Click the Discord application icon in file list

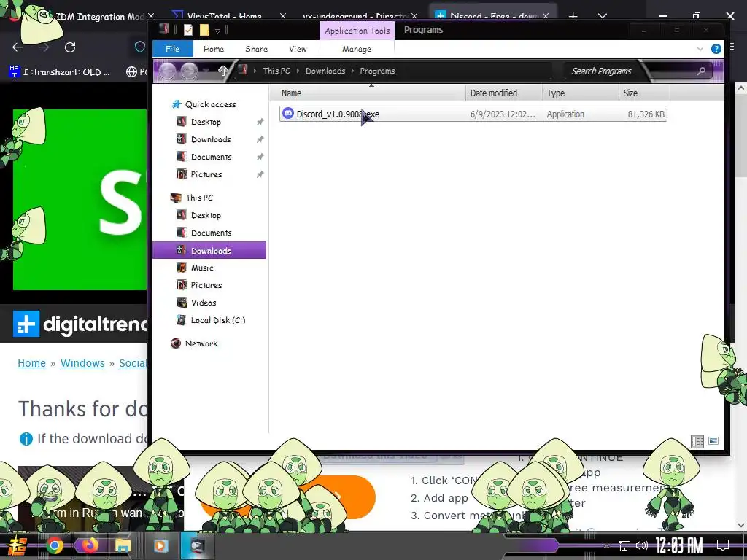click(x=287, y=114)
